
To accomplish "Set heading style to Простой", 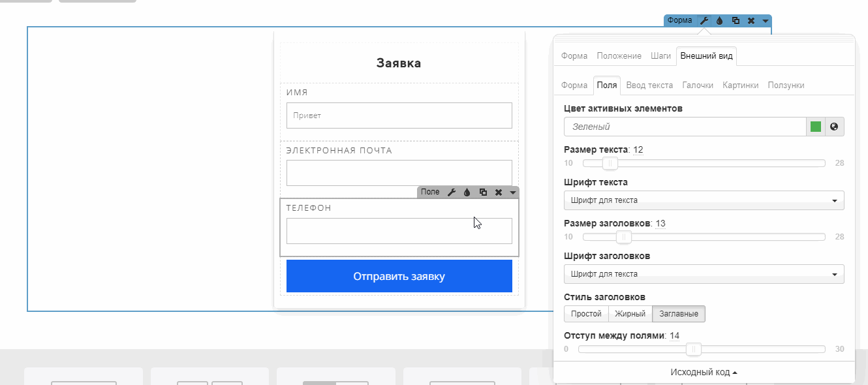I will (586, 314).
